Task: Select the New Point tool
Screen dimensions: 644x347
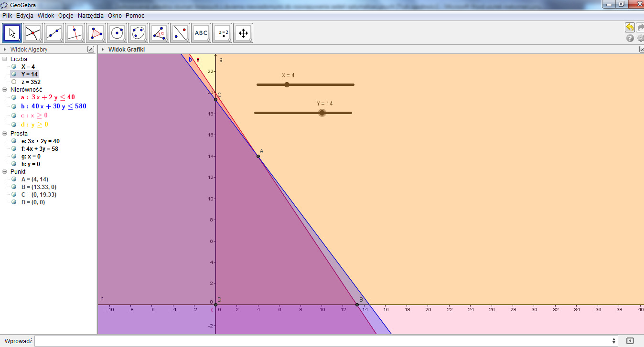Action: click(33, 33)
